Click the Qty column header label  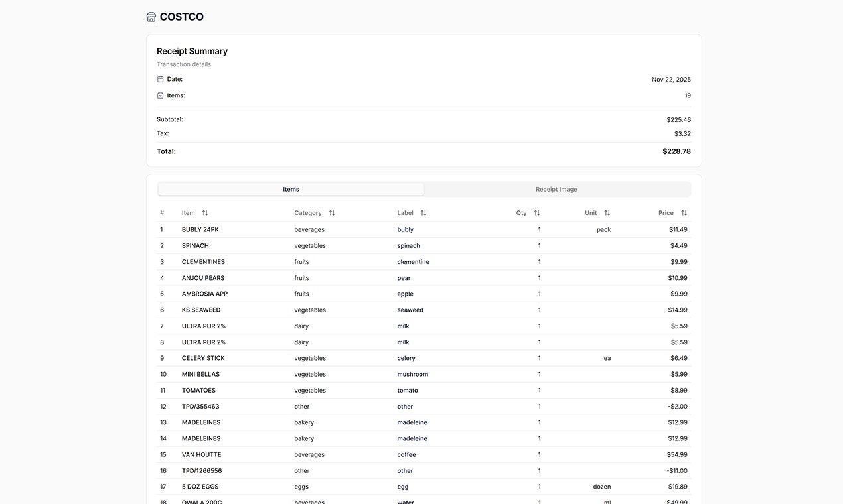click(522, 213)
